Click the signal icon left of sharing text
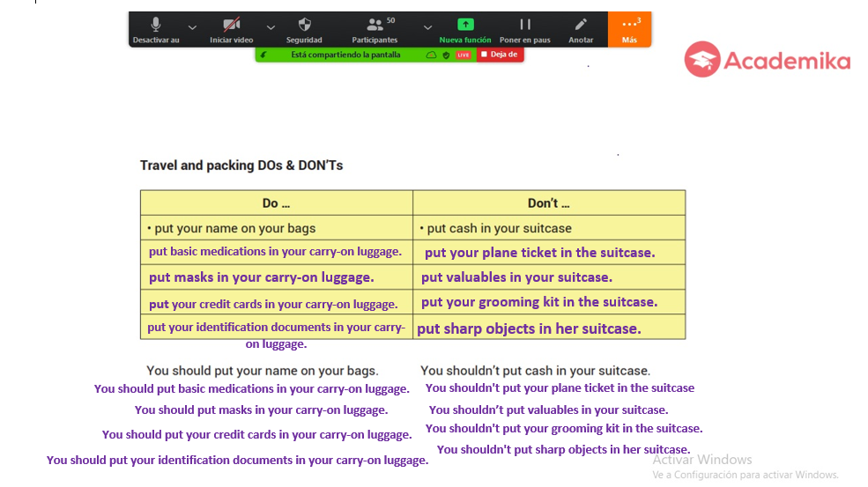 [263, 55]
